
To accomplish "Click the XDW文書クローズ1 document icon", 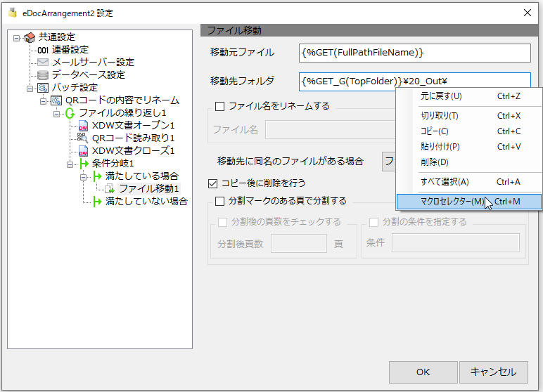I will 83,151.
